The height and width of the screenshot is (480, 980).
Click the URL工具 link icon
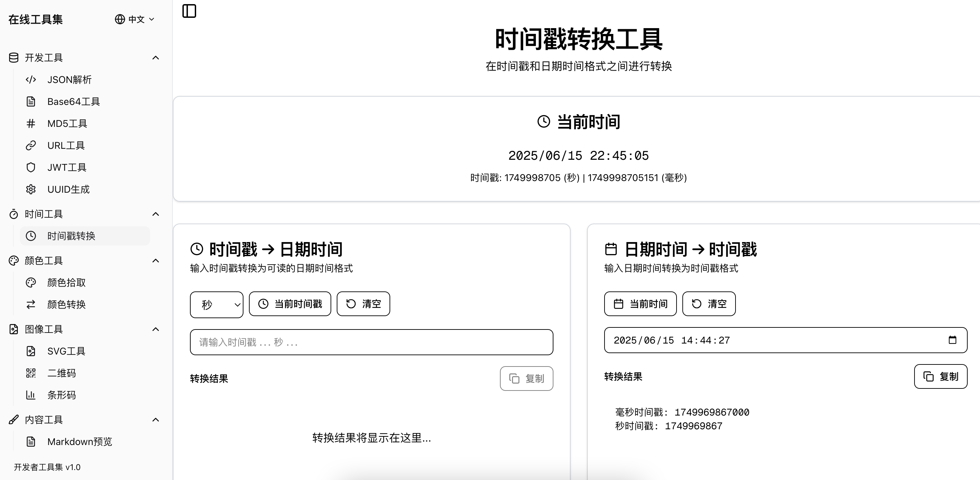point(31,146)
